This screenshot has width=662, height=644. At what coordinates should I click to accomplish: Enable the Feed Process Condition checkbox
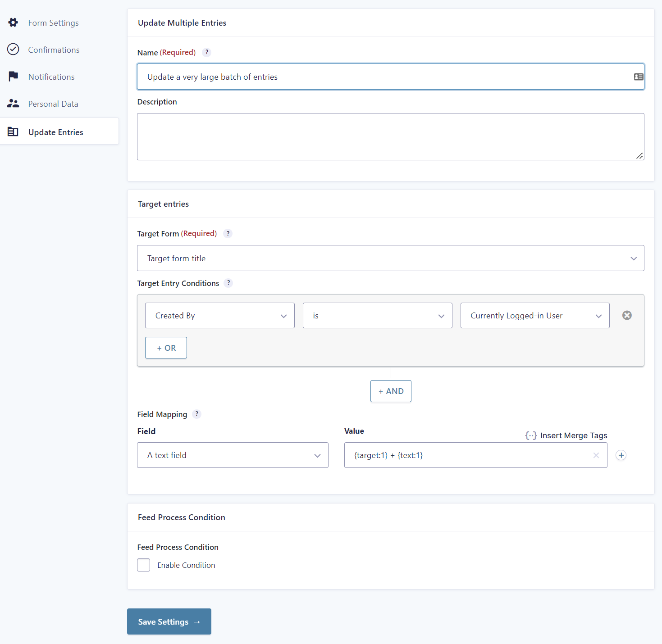pos(143,565)
